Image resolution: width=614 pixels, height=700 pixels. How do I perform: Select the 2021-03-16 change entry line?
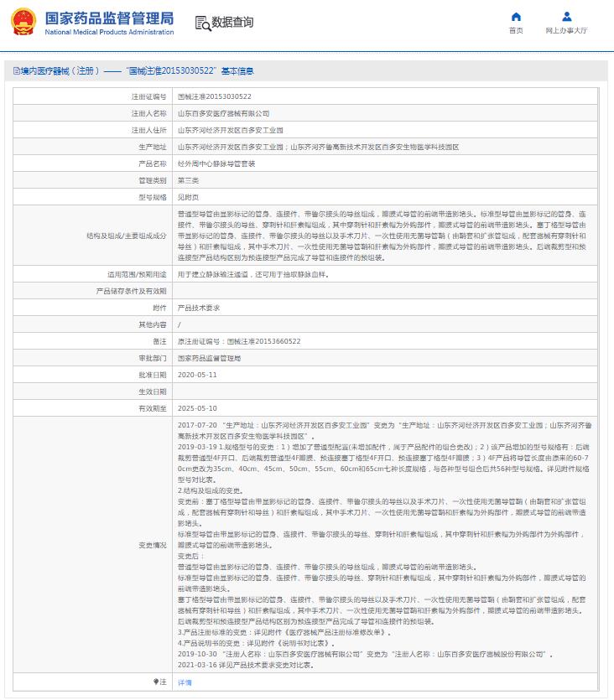coord(246,665)
